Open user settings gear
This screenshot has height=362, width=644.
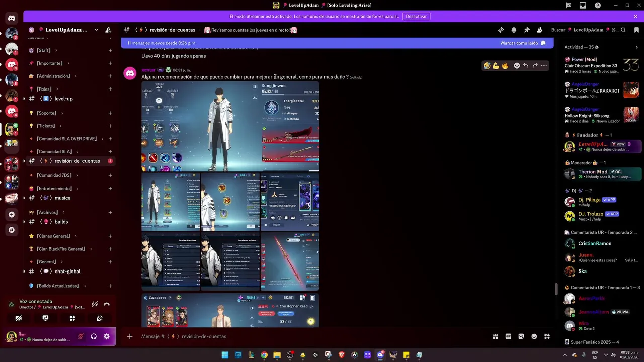click(107, 336)
